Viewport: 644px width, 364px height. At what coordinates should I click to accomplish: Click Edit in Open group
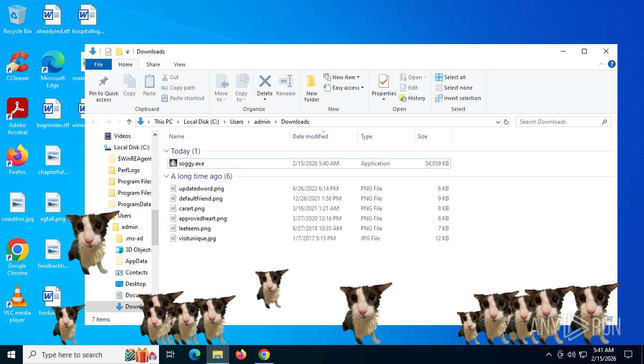(x=409, y=88)
